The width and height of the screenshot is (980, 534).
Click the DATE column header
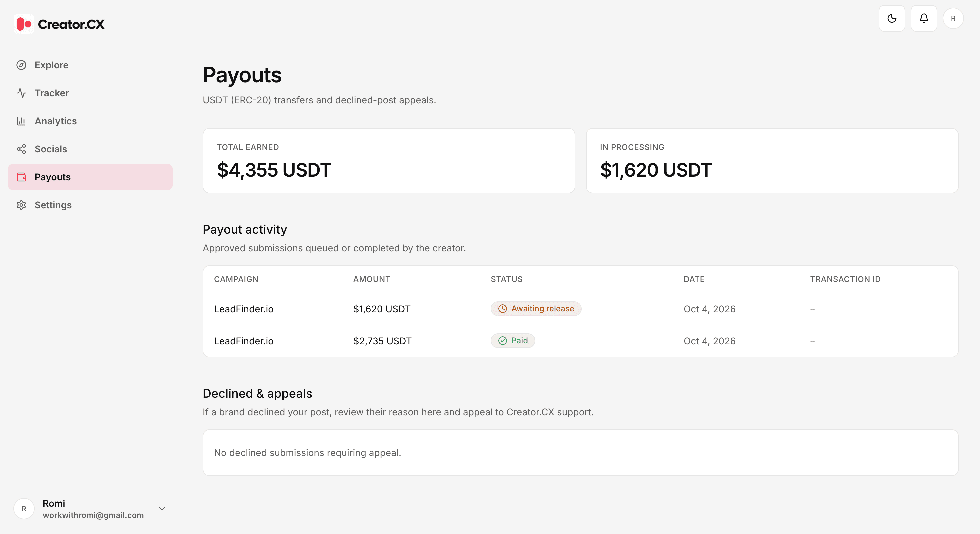[694, 279]
